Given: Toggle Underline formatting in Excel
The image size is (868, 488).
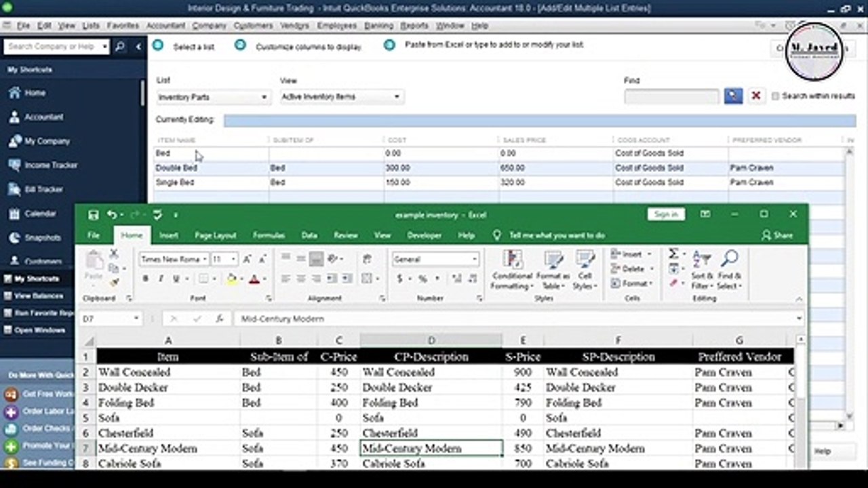Looking at the screenshot, I should click(x=176, y=279).
